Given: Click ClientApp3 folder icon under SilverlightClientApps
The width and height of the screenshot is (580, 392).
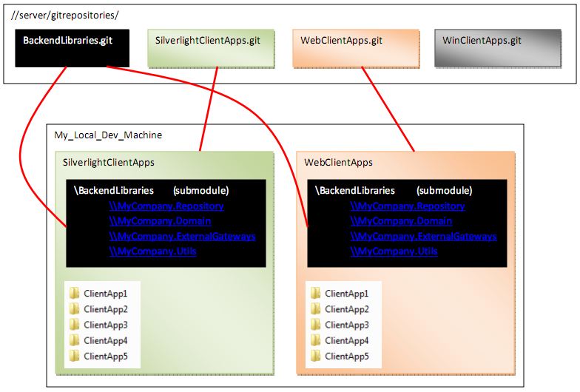Looking at the screenshot, I should (x=74, y=325).
